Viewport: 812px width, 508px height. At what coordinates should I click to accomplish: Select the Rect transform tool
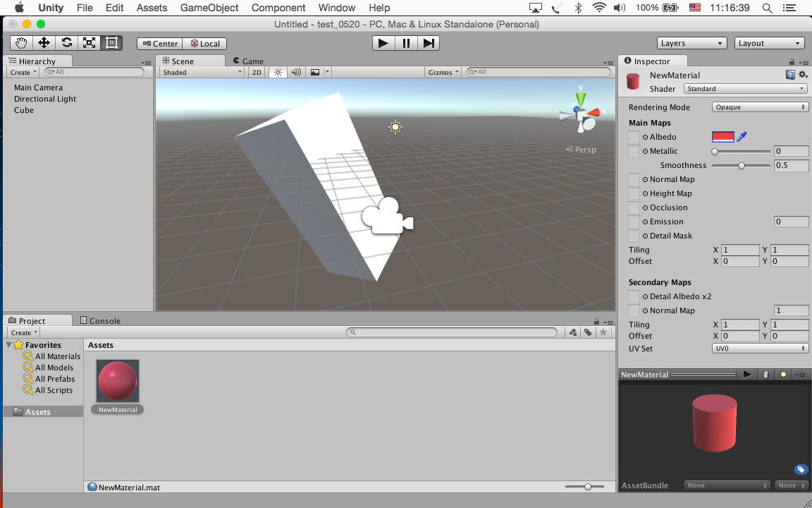(111, 43)
